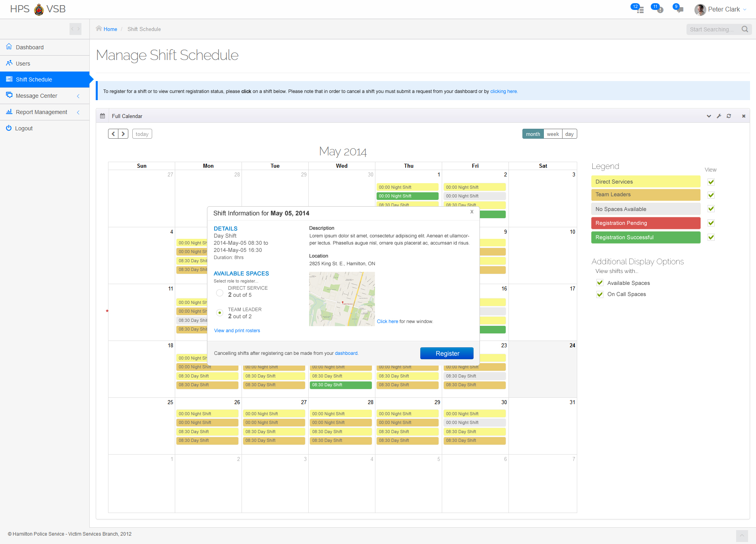
Task: Open Dashboard from the sidebar
Action: [x=30, y=47]
